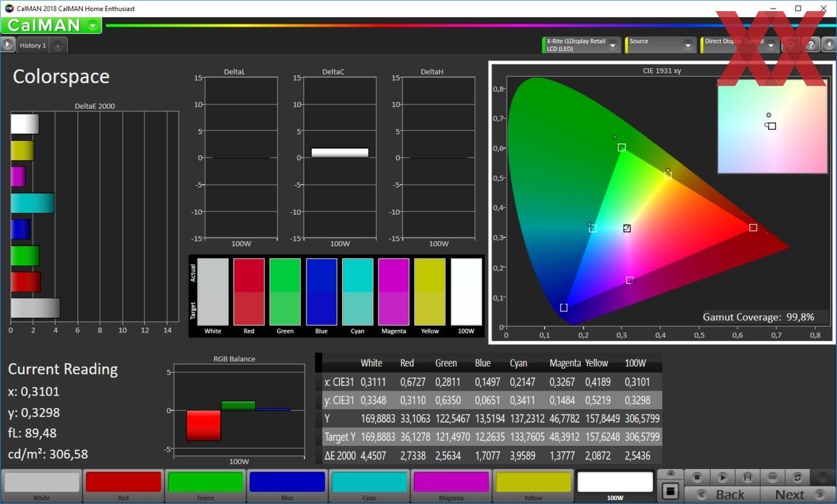
Task: Click the single read bracket icon
Action: pyautogui.click(x=747, y=477)
